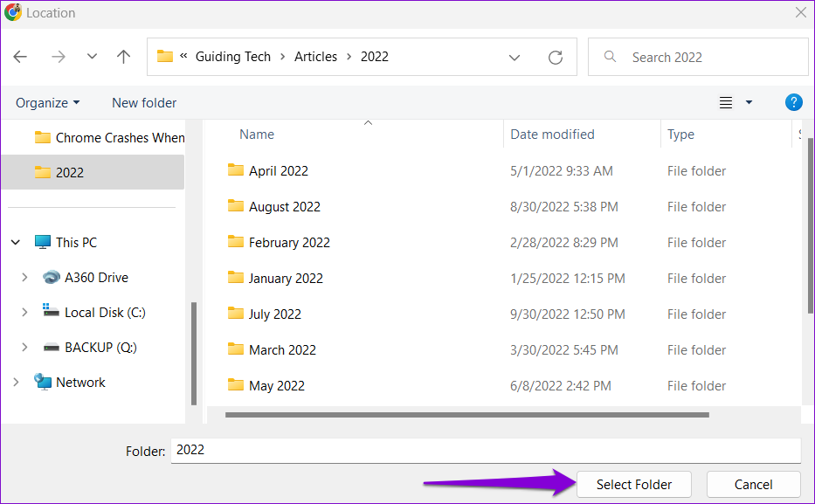
Task: Open the Help question mark icon
Action: click(x=793, y=102)
